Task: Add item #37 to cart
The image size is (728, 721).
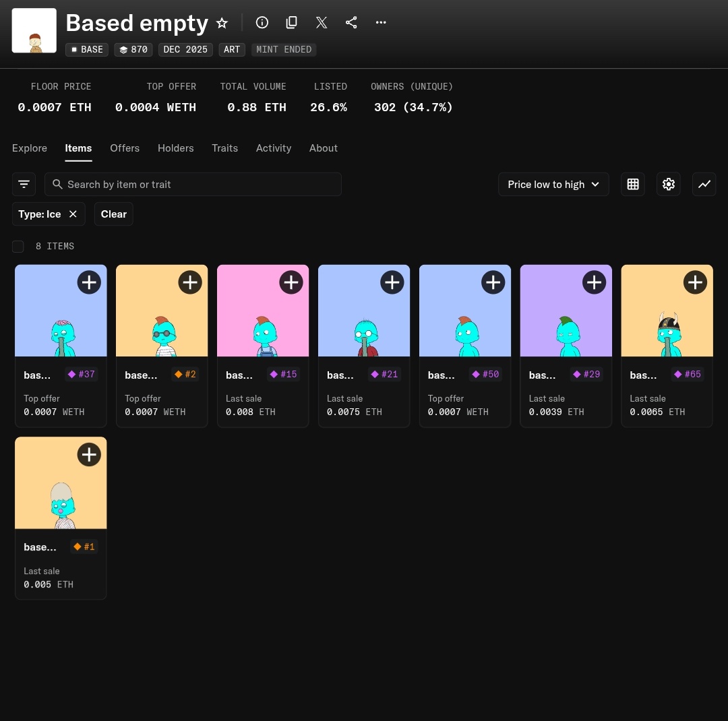Action: click(x=89, y=282)
